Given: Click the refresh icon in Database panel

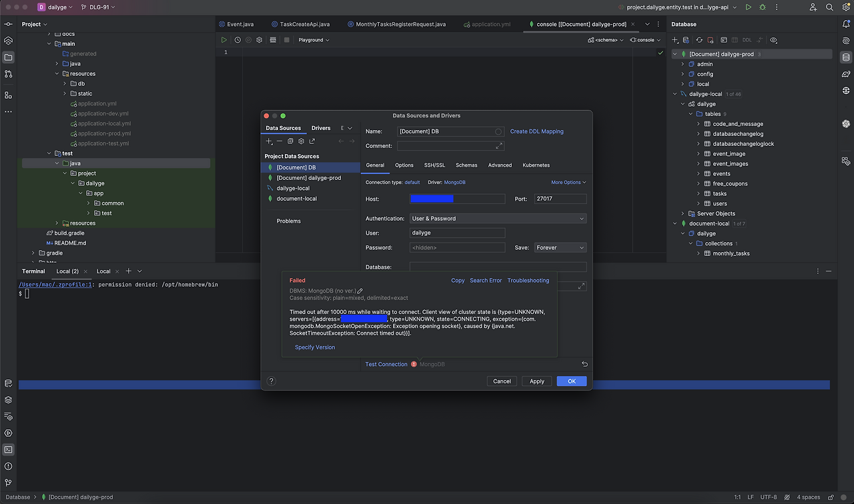Looking at the screenshot, I should tap(699, 40).
